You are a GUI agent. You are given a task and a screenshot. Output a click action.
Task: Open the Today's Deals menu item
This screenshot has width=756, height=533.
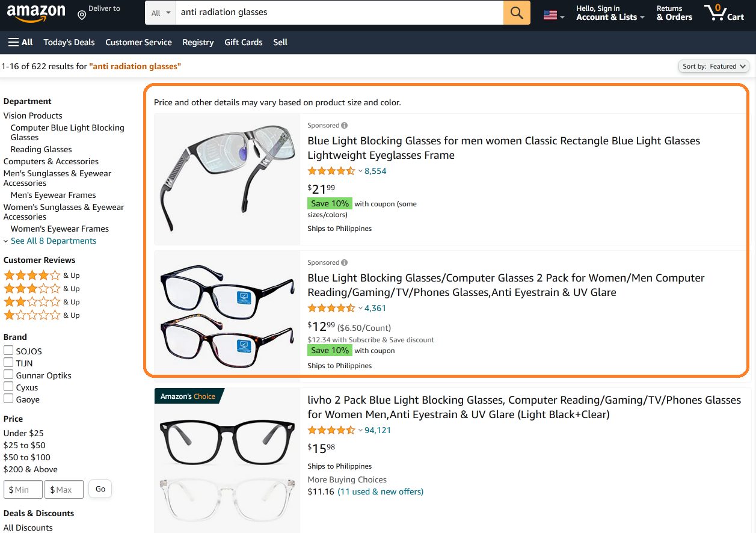click(x=69, y=42)
